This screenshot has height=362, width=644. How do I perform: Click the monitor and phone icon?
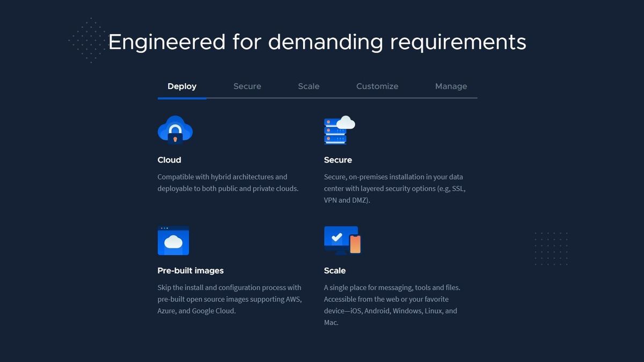coord(342,240)
